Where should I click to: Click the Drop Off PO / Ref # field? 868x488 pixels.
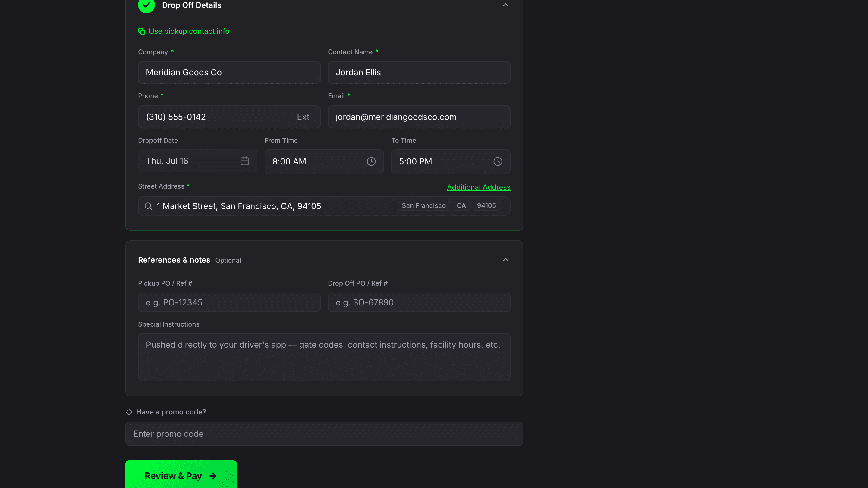tap(419, 302)
